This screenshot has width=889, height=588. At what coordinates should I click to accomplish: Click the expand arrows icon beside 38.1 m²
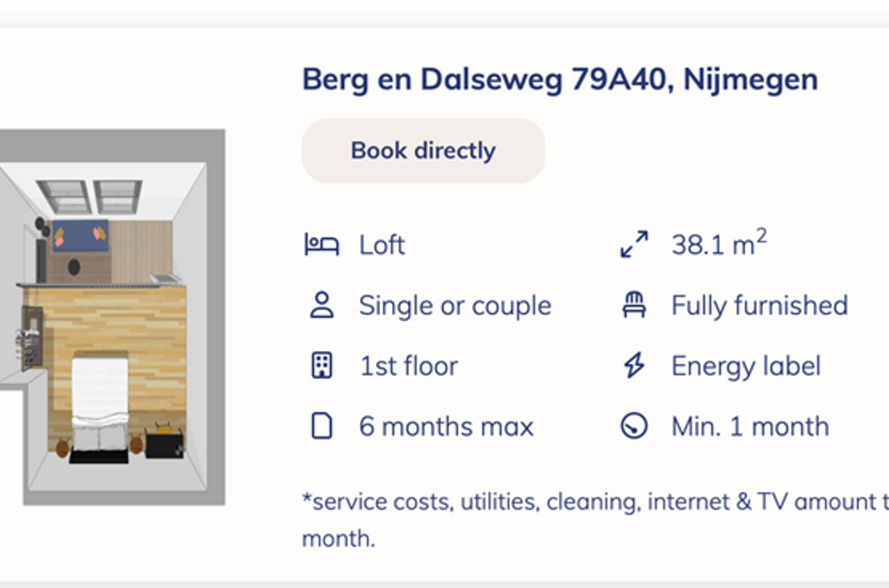(634, 246)
